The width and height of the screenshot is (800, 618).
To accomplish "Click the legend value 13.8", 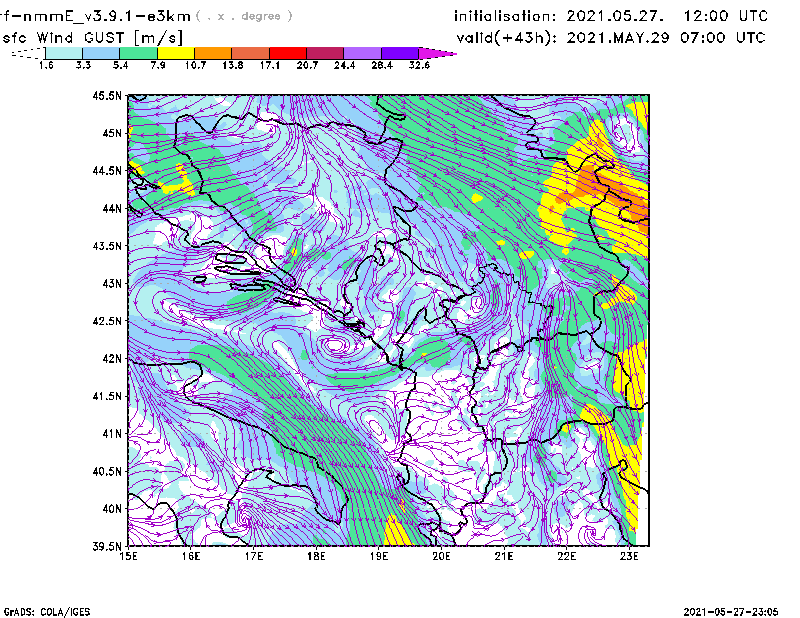I will coord(233,65).
